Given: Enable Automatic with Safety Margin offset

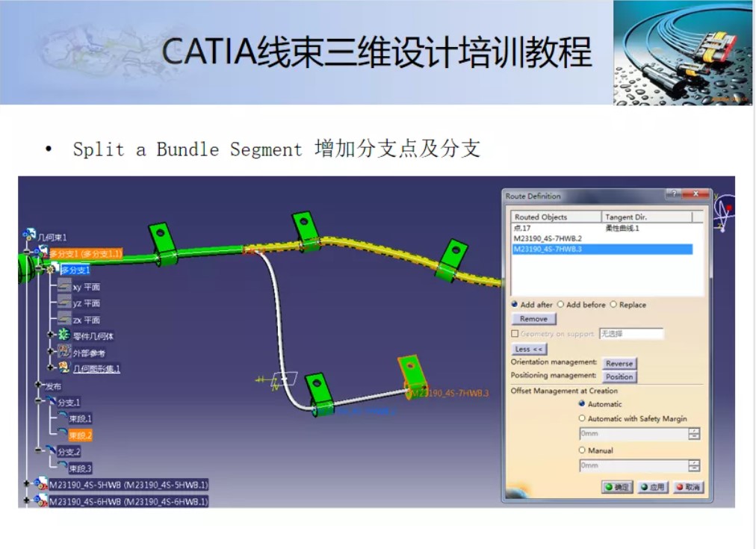Looking at the screenshot, I should (582, 419).
